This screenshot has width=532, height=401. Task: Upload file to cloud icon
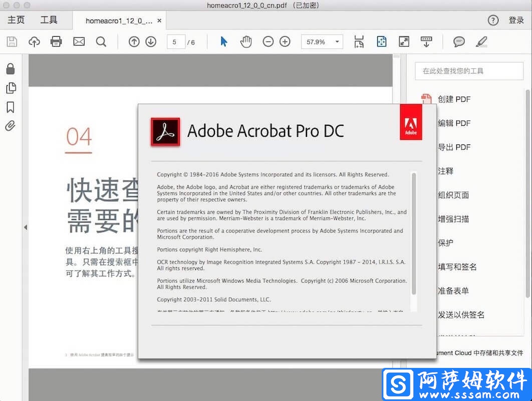click(34, 42)
